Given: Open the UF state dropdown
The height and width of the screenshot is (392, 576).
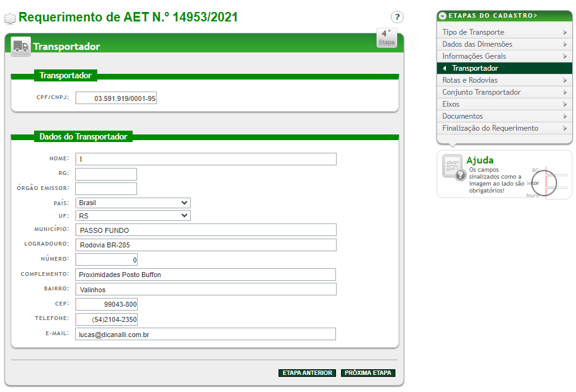Looking at the screenshot, I should [133, 216].
